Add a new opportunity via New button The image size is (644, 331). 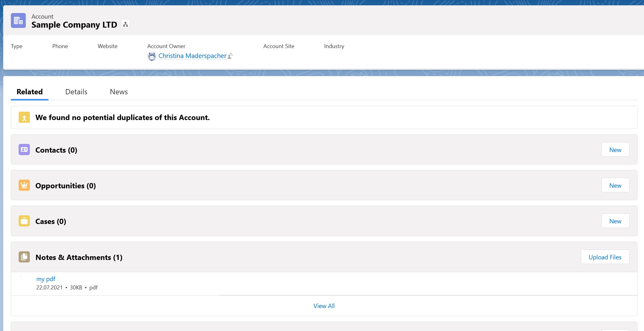pyautogui.click(x=615, y=186)
